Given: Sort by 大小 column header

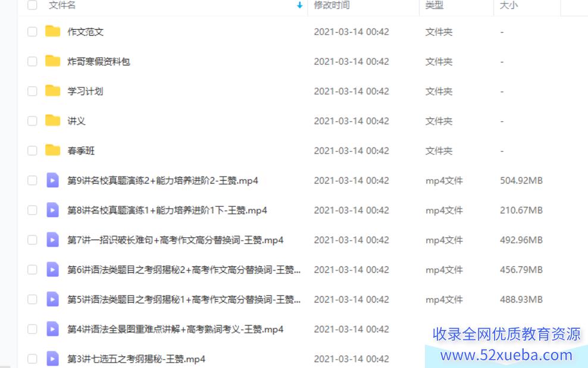Looking at the screenshot, I should pos(509,5).
